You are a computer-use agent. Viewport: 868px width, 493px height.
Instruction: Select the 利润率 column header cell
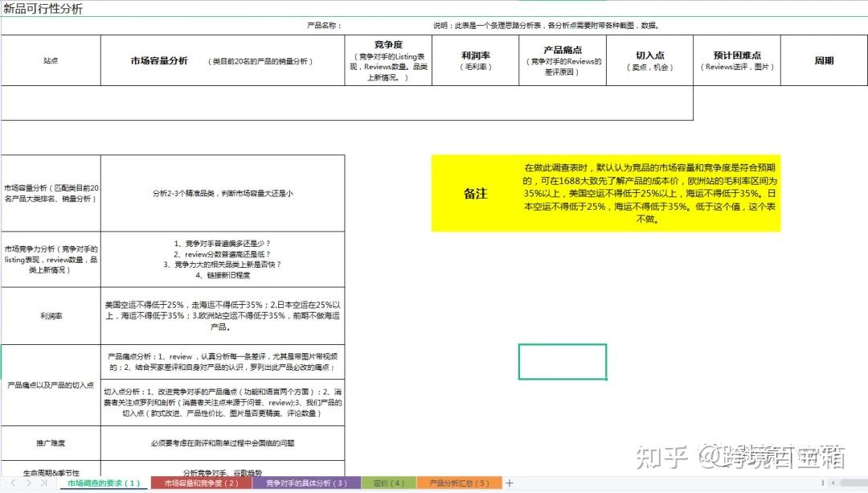(x=476, y=60)
